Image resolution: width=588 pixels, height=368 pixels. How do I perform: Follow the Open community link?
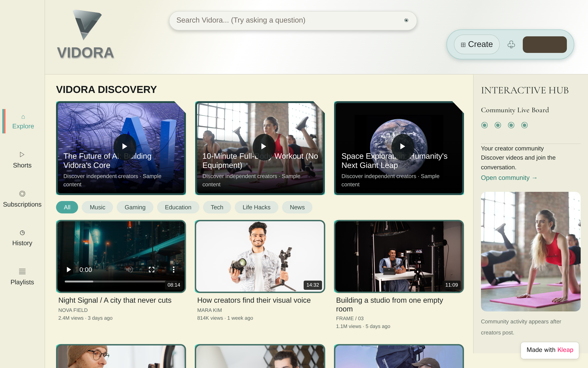[509, 178]
